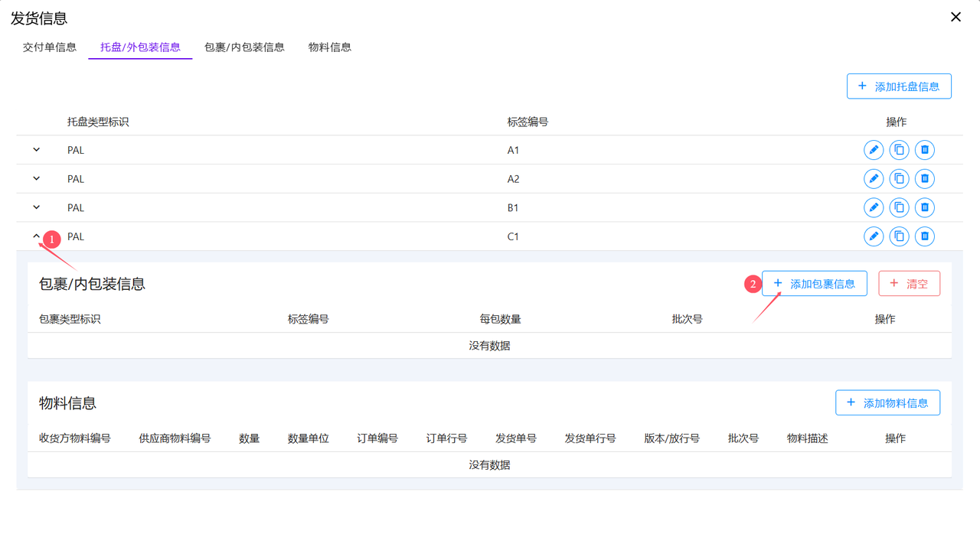The height and width of the screenshot is (560, 980).
Task: Go to the 物料信息 tab
Action: [x=330, y=47]
